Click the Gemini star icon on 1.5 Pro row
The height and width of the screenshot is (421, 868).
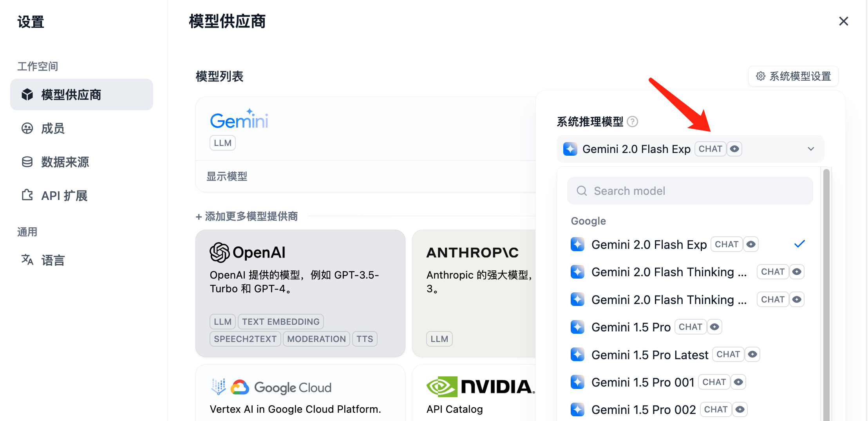[577, 327]
